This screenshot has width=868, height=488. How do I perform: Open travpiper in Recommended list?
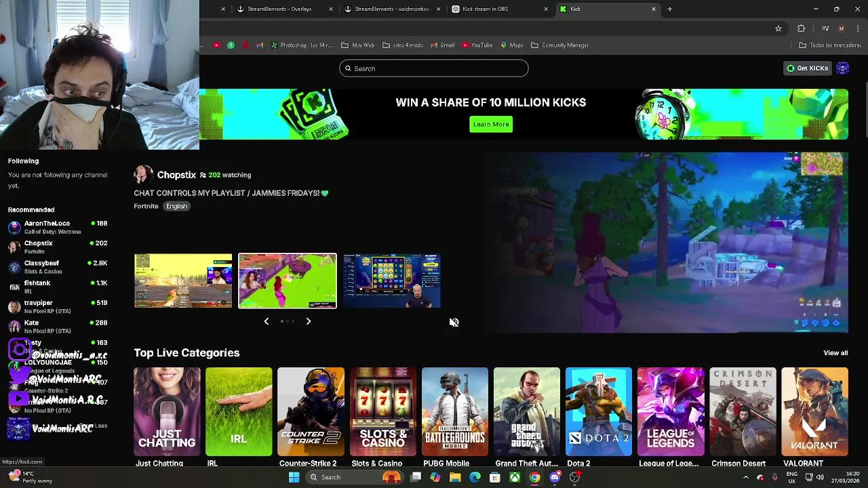click(x=58, y=306)
